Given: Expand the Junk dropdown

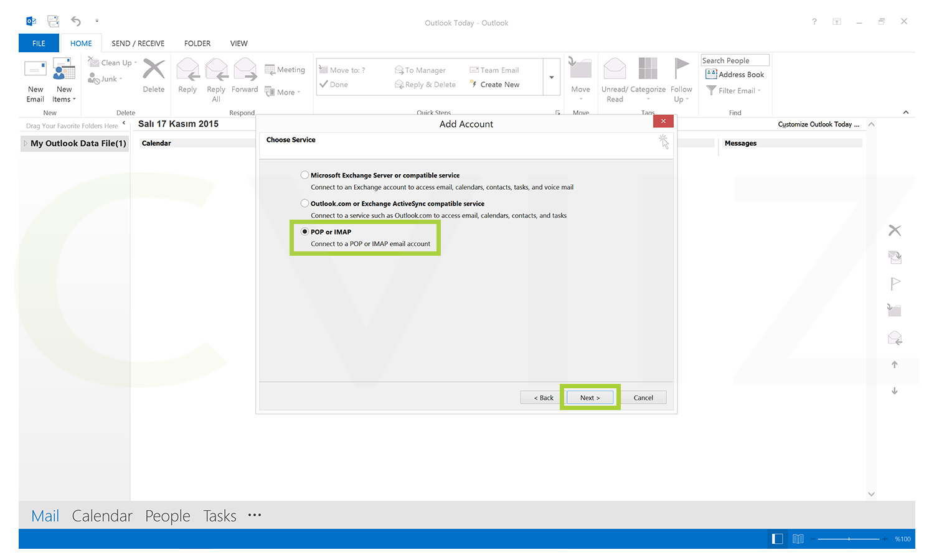Looking at the screenshot, I should tap(121, 79).
